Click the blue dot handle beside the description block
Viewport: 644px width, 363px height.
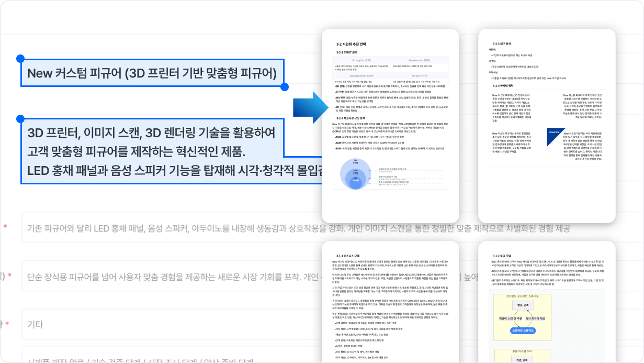click(20, 119)
